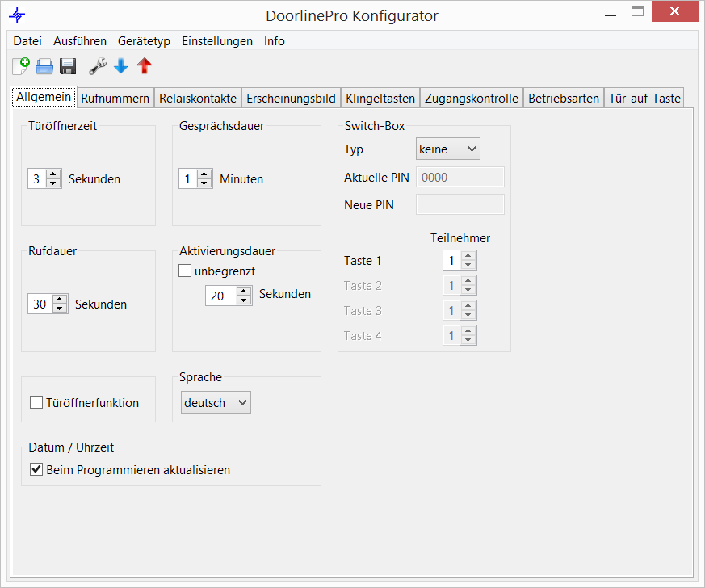Switch to the Rufnummern tab

point(115,98)
